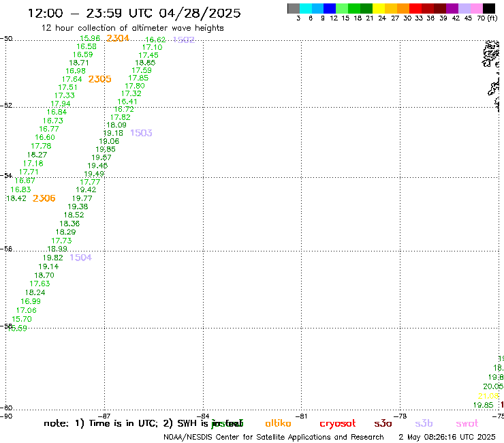Click the cyan swatch in the color scale
This screenshot has width=504, height=443.
(x=306, y=8)
